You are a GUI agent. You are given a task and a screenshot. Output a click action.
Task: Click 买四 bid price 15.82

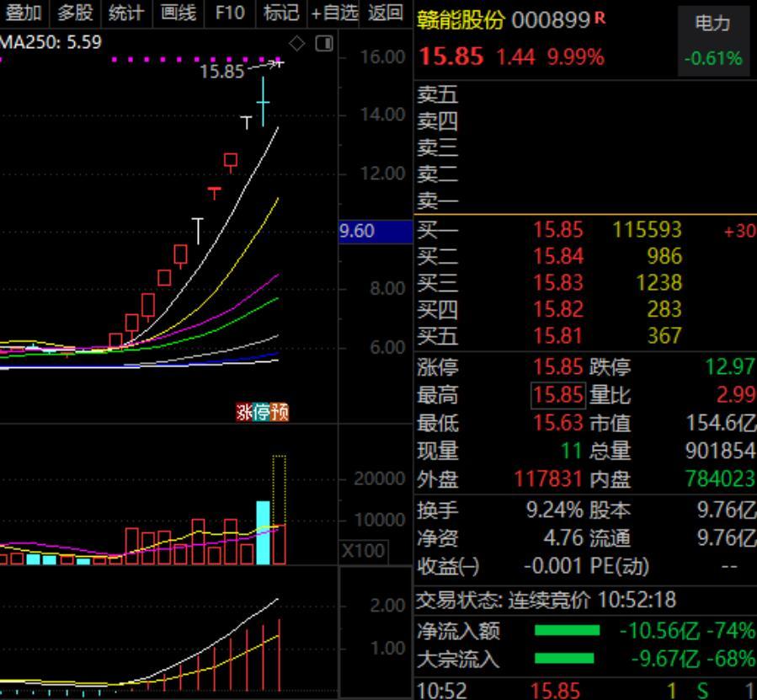pos(558,310)
